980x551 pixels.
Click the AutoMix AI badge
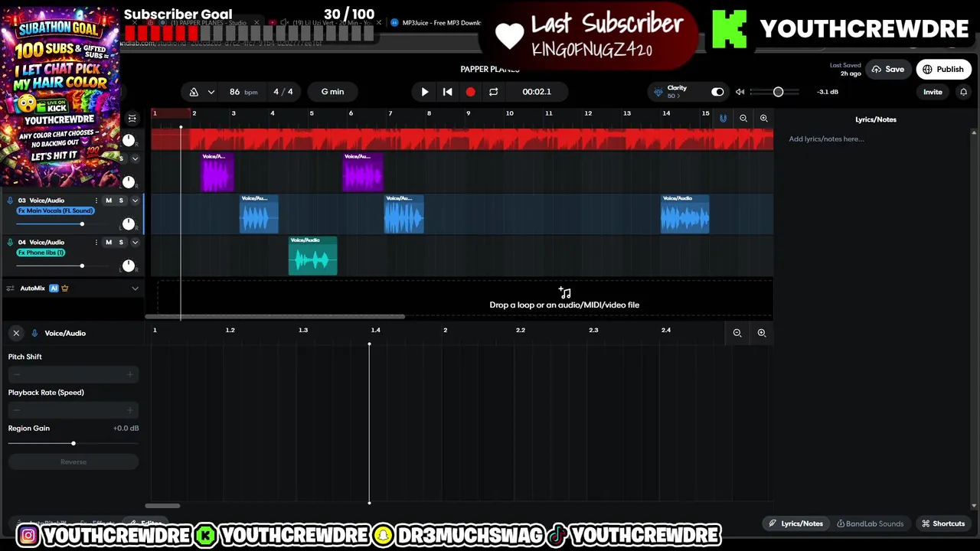click(x=54, y=289)
